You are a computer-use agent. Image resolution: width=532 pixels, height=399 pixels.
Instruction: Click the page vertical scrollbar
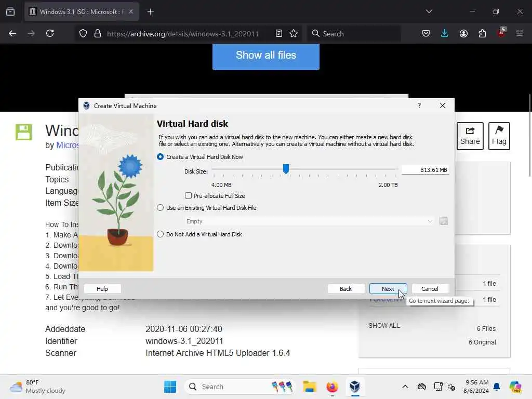pyautogui.click(x=529, y=136)
